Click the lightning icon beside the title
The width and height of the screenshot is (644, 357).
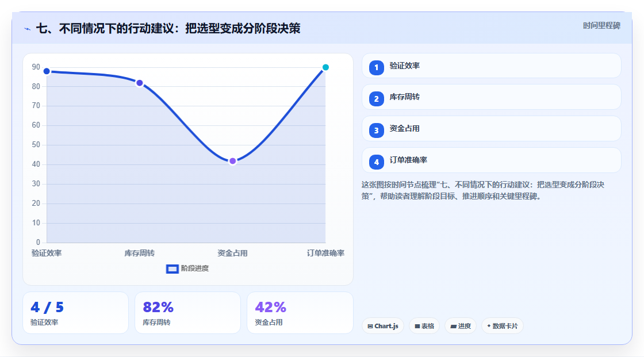click(x=28, y=29)
